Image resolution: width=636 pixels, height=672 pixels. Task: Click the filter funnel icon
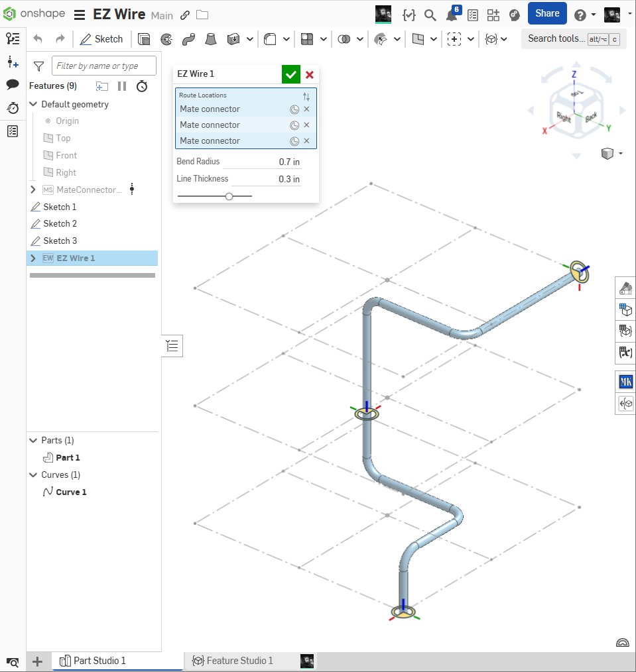pyautogui.click(x=38, y=66)
